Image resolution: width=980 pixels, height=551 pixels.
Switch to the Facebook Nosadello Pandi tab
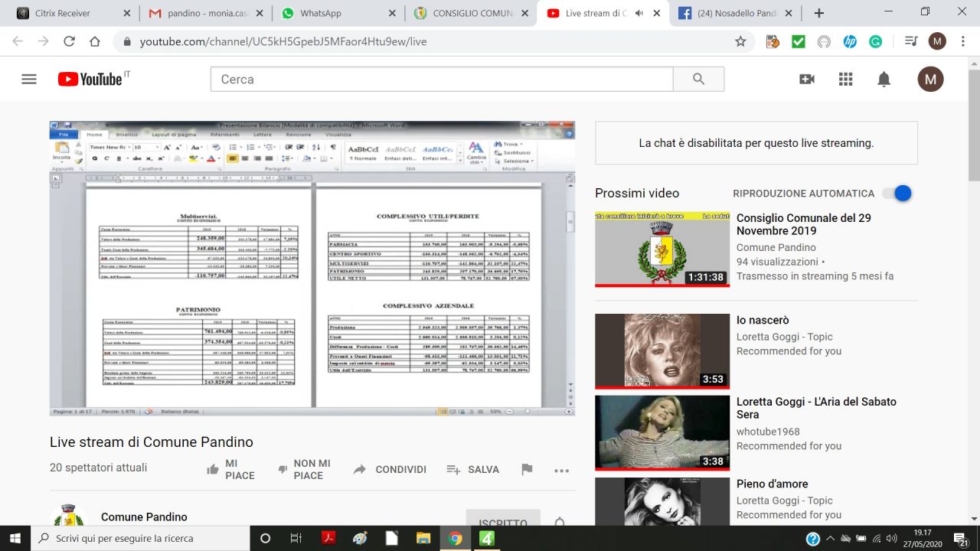737,13
